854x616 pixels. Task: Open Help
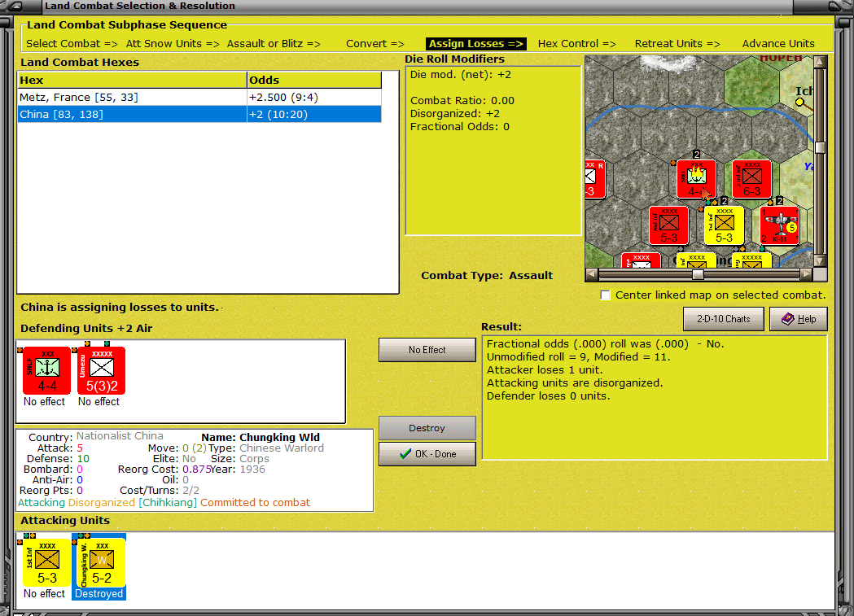tap(799, 319)
